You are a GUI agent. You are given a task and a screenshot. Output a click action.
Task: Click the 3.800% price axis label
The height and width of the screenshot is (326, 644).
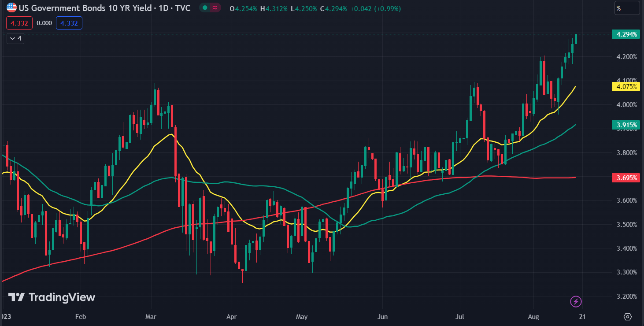pyautogui.click(x=626, y=152)
